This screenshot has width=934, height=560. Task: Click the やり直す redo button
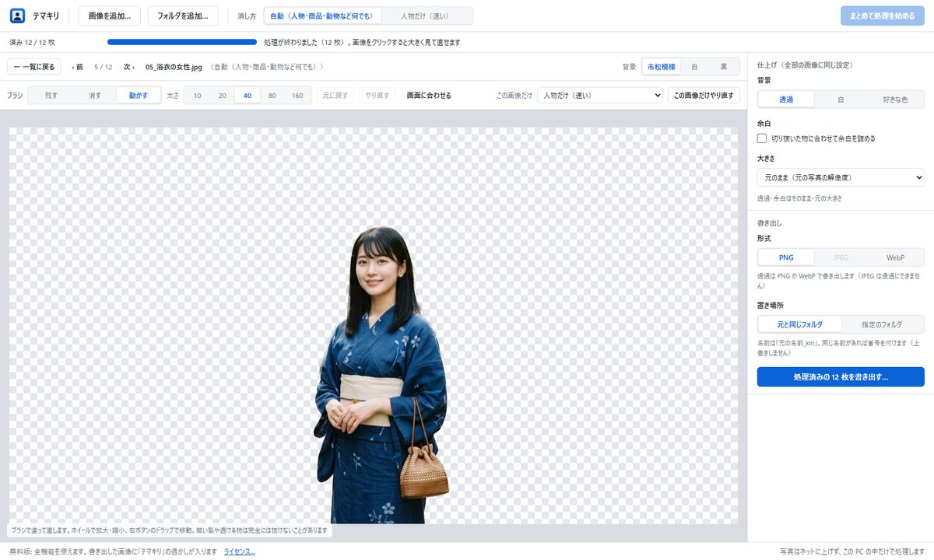[x=377, y=96]
